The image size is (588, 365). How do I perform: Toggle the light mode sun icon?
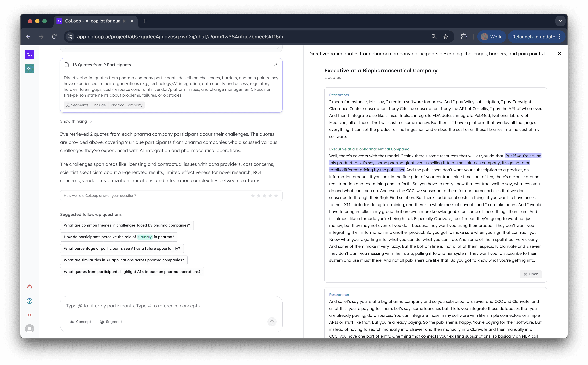[x=29, y=315]
